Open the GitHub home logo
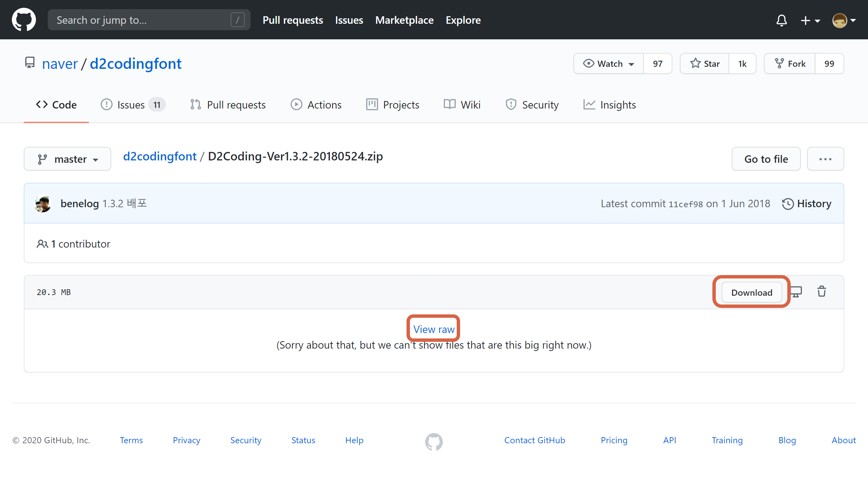The height and width of the screenshot is (488, 868). click(x=24, y=20)
